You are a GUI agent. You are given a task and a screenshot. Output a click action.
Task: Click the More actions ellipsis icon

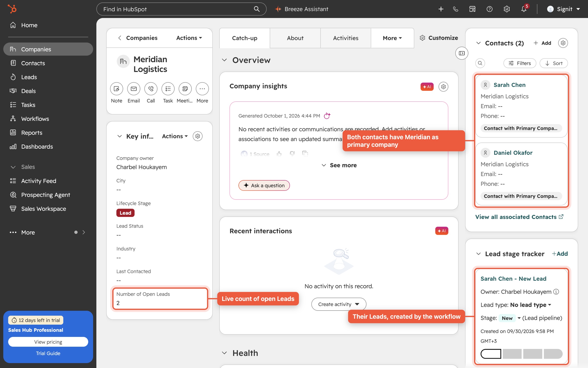202,89
